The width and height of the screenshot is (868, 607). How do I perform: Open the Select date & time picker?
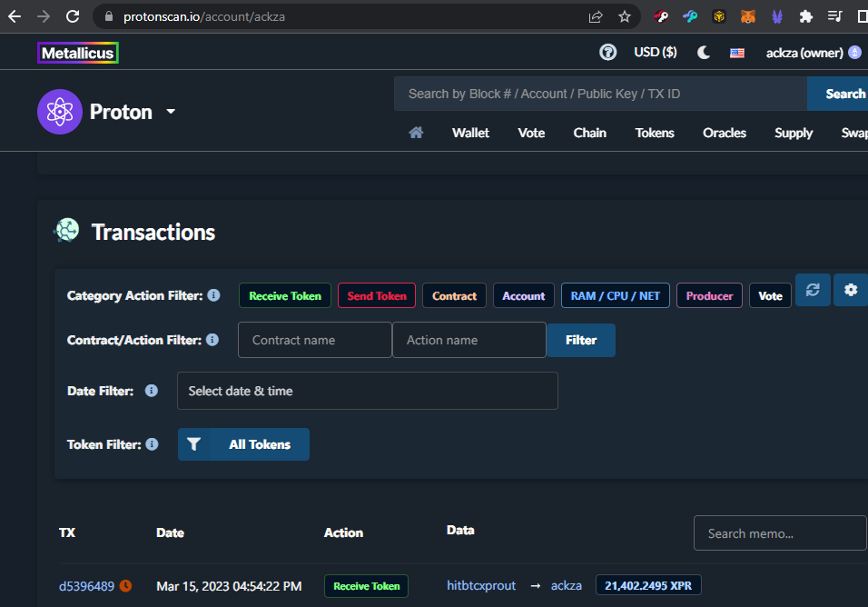368,391
